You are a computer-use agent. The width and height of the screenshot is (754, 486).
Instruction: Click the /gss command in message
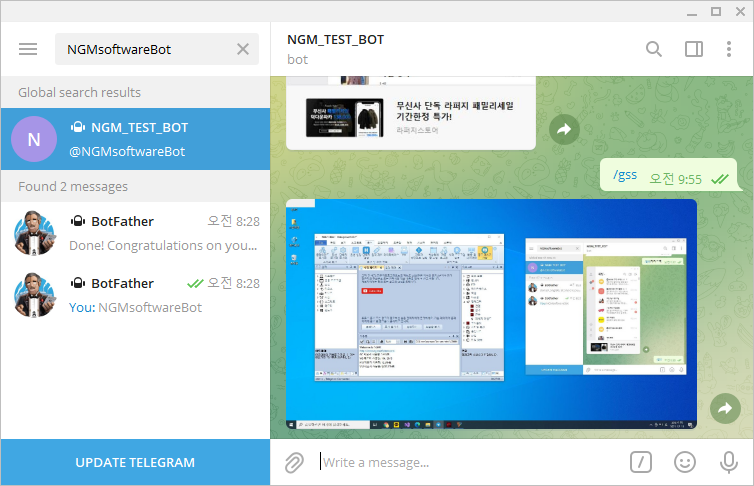[625, 175]
